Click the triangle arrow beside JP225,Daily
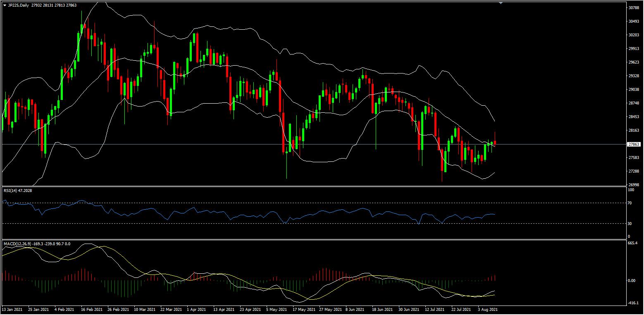The height and width of the screenshot is (315, 644). coord(5,5)
